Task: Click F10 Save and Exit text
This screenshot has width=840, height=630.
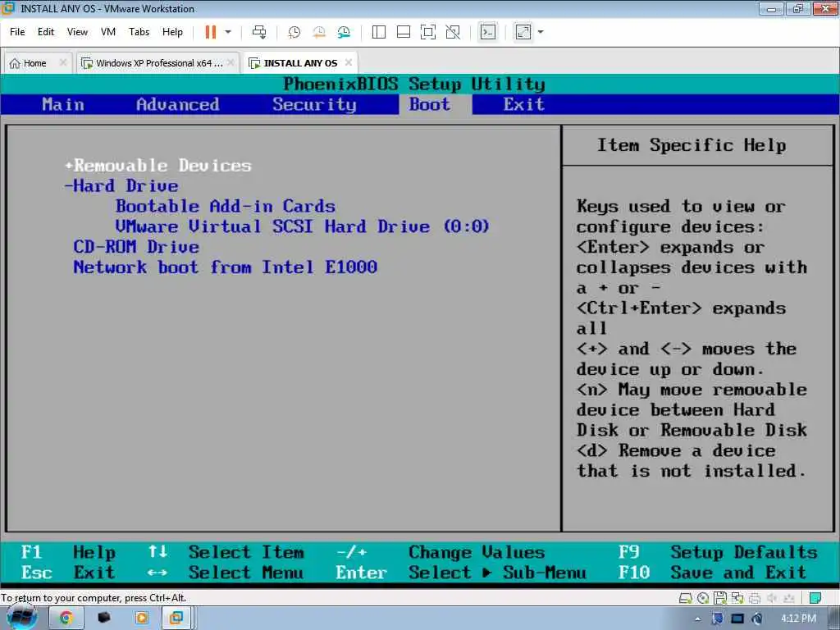Action: click(713, 573)
